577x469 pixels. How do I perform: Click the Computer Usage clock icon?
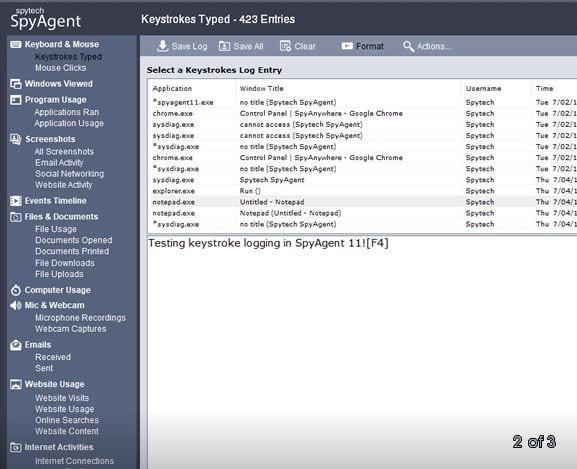pyautogui.click(x=16, y=290)
